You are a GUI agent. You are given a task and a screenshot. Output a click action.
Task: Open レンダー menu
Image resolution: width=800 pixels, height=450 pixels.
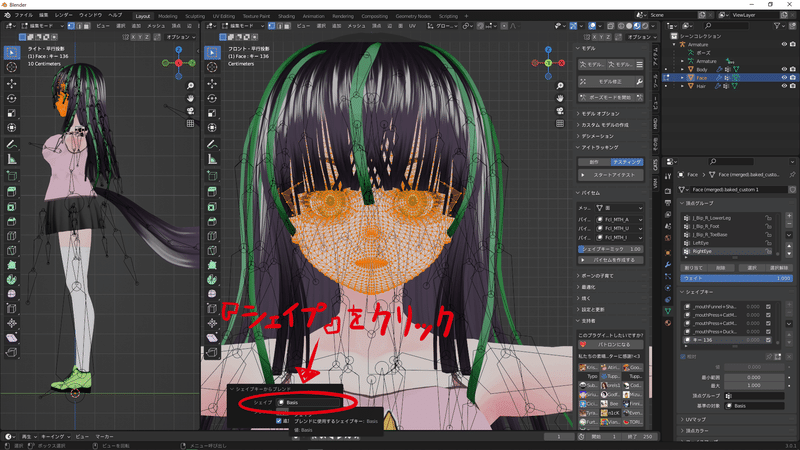pyautogui.click(x=63, y=15)
